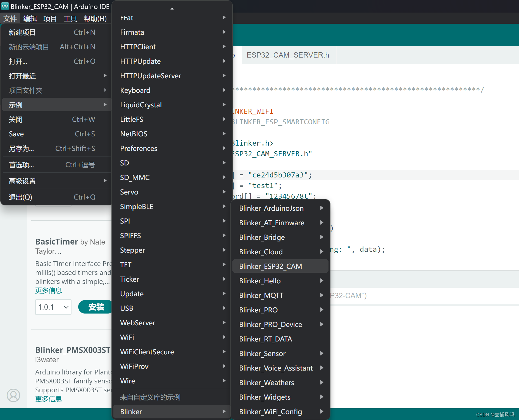
Task: Open Blinker_PRO_Device submenu
Action: coord(280,324)
